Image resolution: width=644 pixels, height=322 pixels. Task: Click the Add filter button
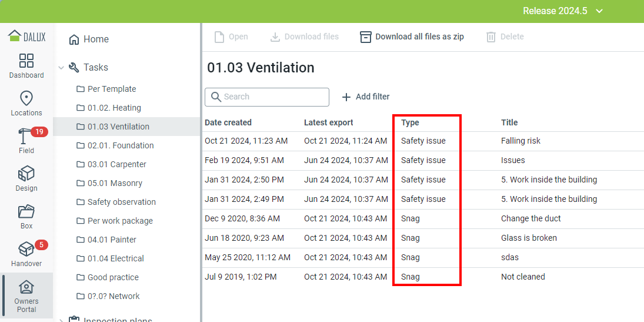(x=365, y=97)
